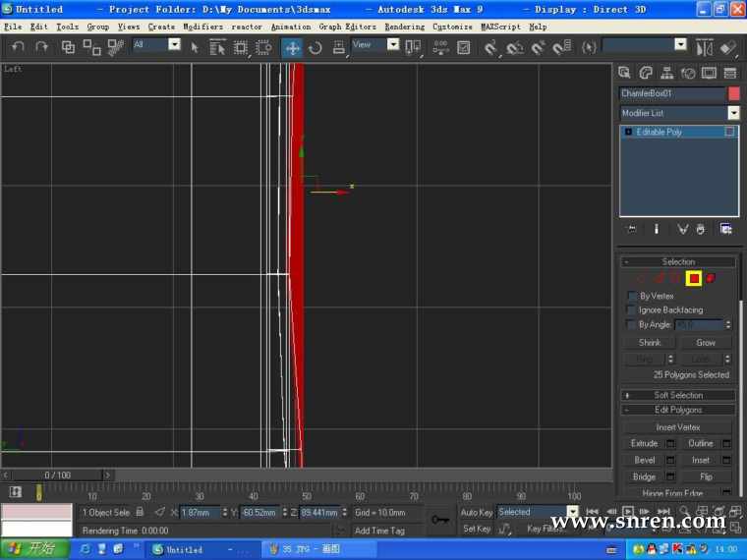Switch to Modify command panel tab
Viewport: 747px width, 560px height.
click(x=646, y=73)
